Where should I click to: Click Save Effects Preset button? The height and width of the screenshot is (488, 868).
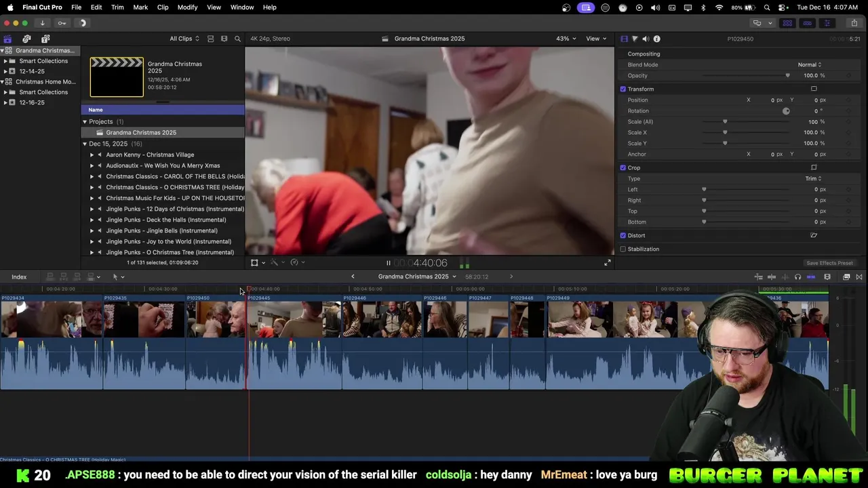(x=829, y=263)
